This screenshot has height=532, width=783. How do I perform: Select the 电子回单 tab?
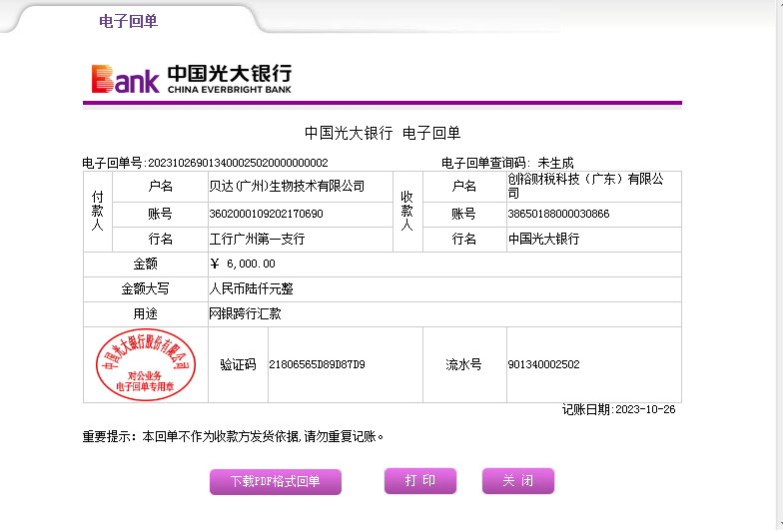pyautogui.click(x=128, y=21)
